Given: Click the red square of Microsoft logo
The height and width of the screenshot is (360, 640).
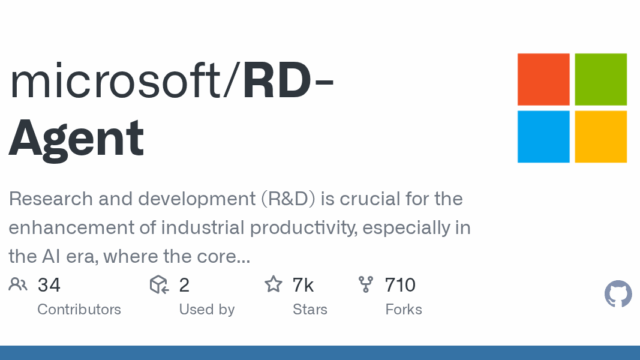Looking at the screenshot, I should (x=544, y=79).
